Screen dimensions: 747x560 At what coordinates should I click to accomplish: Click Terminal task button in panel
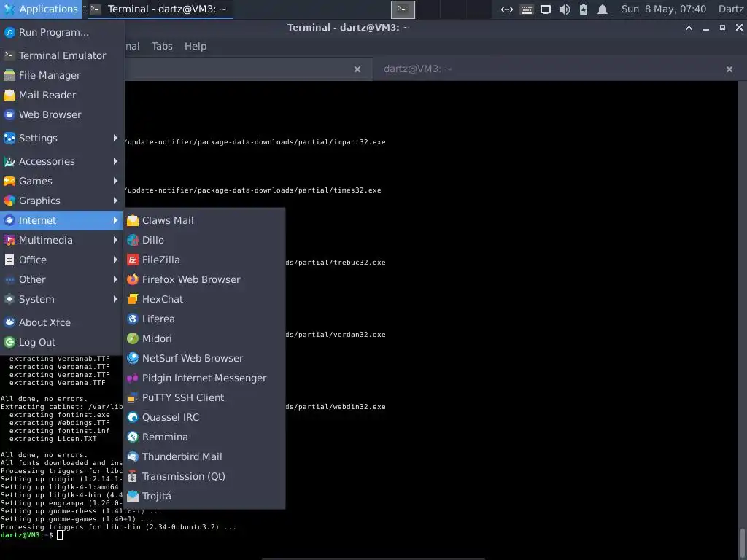160,9
